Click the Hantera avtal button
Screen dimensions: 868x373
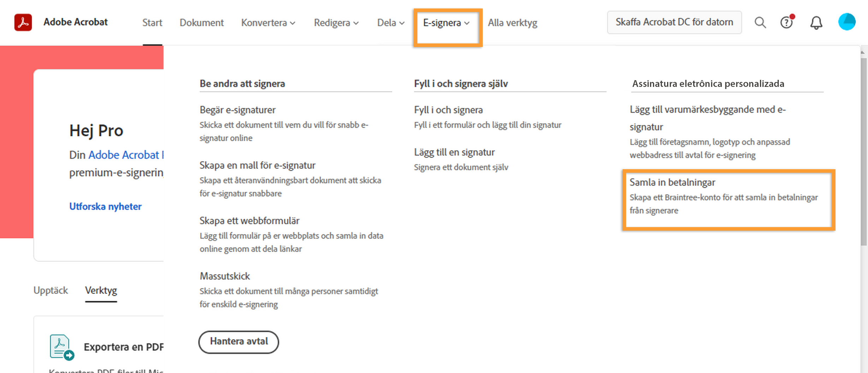tap(239, 341)
